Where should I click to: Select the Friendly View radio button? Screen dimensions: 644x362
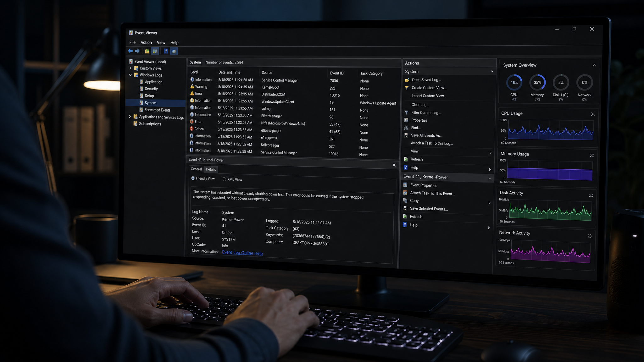(193, 178)
